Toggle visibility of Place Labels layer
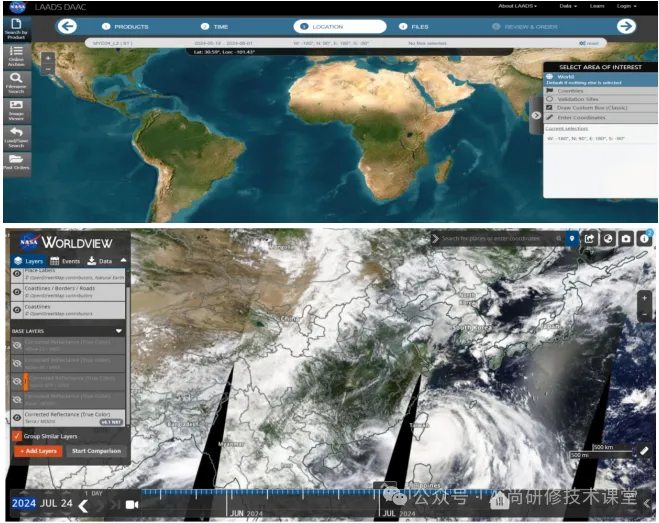659x523 pixels. tap(17, 274)
